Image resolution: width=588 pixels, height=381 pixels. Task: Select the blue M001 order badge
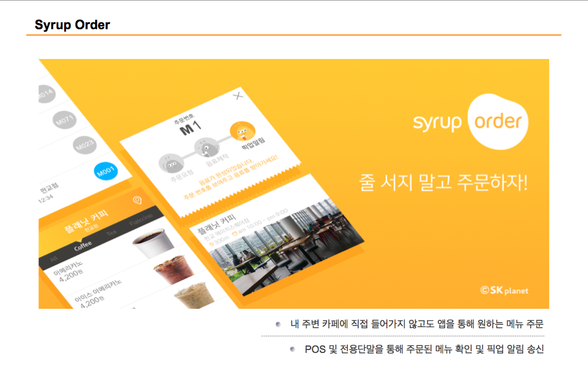(105, 171)
